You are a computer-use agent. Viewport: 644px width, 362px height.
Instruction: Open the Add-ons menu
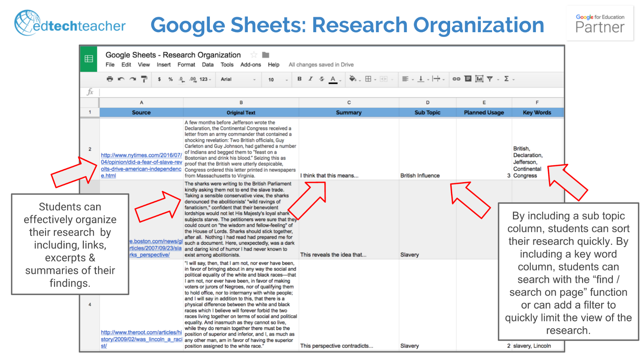click(x=250, y=64)
